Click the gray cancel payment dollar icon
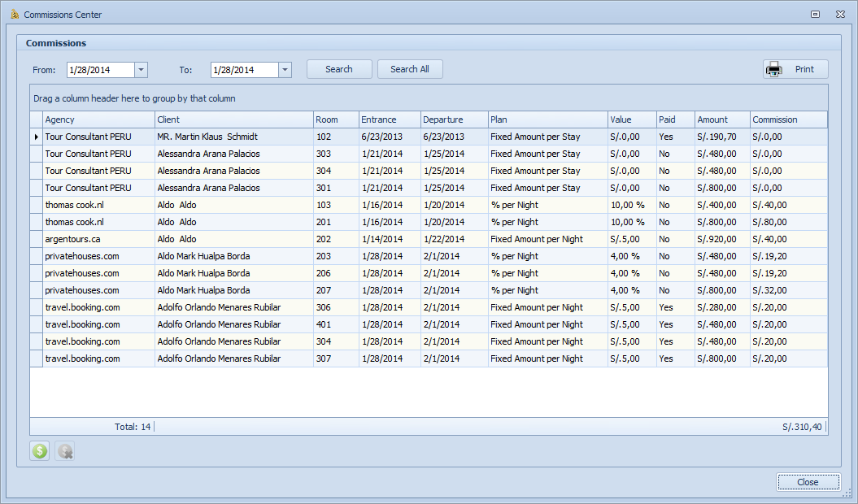858x504 pixels. pos(65,451)
